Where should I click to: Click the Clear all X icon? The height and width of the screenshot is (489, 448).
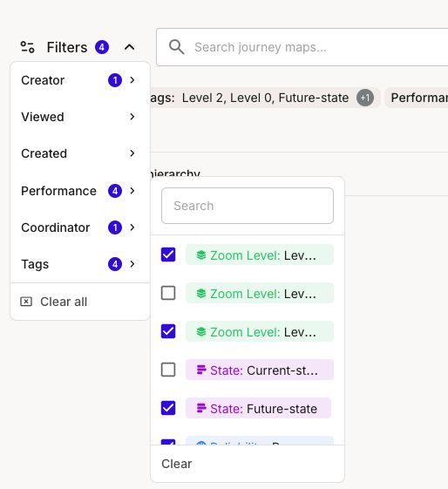[x=26, y=302]
